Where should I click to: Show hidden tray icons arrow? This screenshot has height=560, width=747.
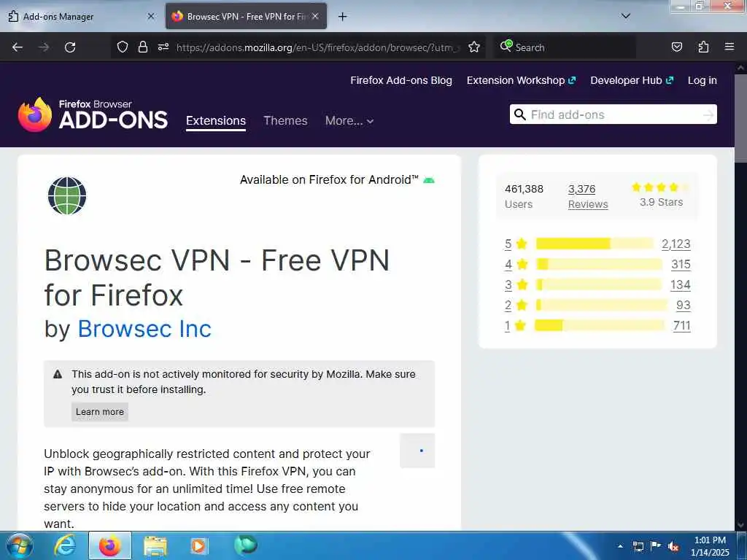tap(620, 546)
